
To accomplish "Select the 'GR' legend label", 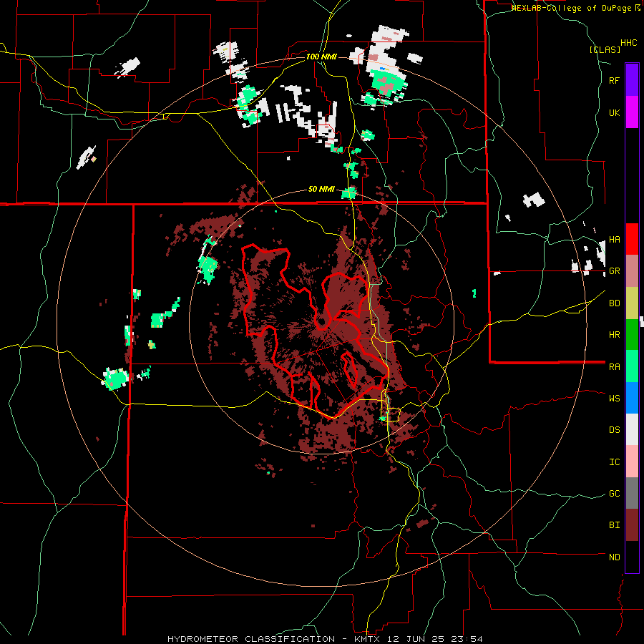I will (x=614, y=271).
